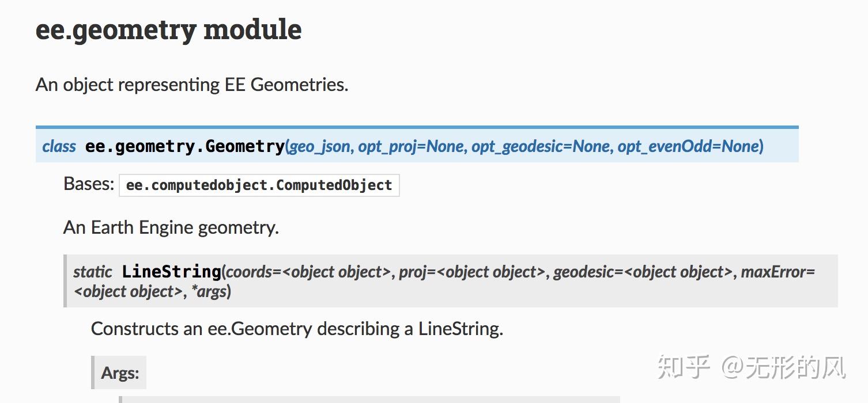868x403 pixels.
Task: Click 'An Earth Engine geometry.' description text
Action: (171, 227)
